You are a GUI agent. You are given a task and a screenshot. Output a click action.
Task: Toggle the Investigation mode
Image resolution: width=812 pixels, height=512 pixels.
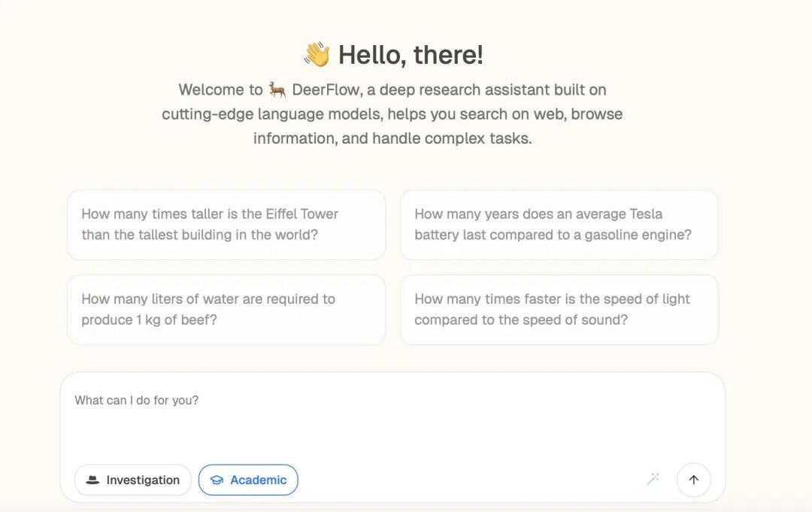pos(132,480)
